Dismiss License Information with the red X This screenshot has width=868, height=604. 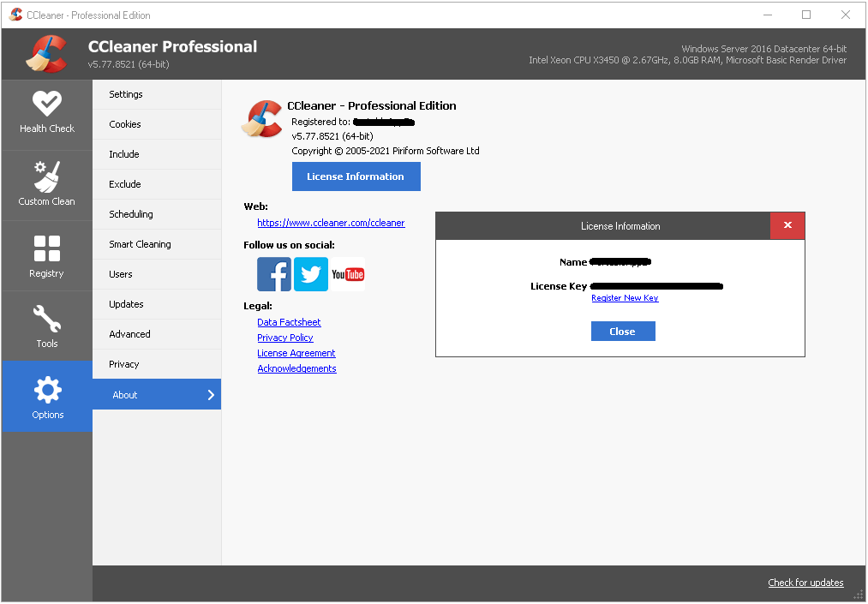(787, 225)
